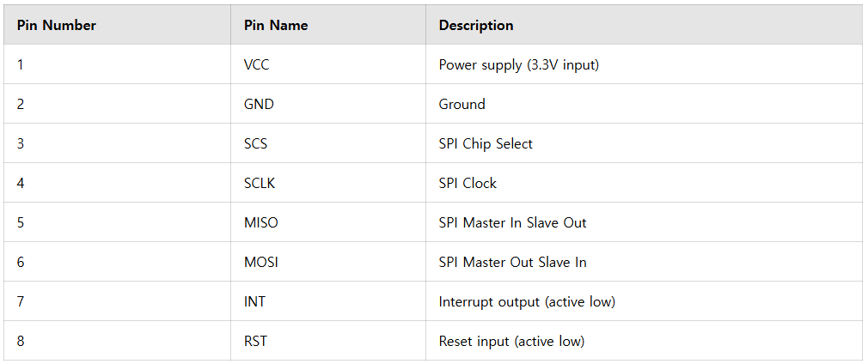Screen dimensions: 868x364
Task: Select the GND pin name cell
Action: pos(259,105)
